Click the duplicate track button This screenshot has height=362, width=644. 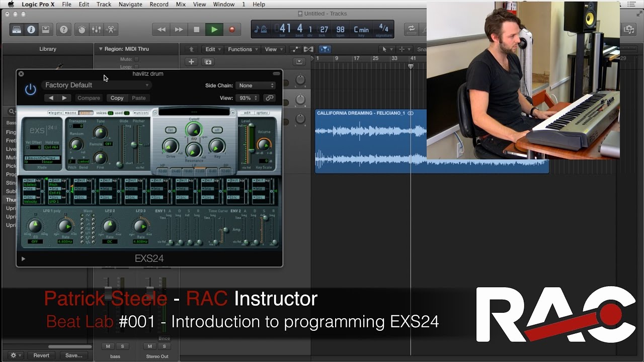208,62
